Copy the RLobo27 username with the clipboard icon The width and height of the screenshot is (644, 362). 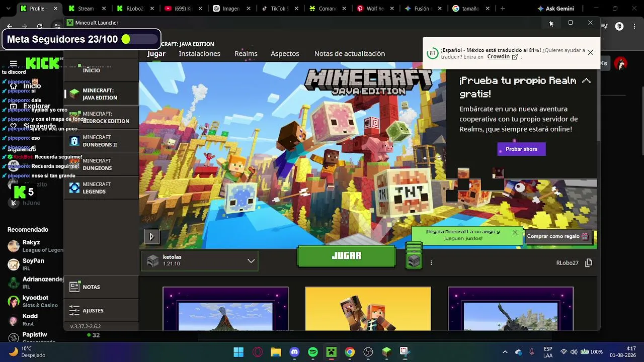[589, 263]
